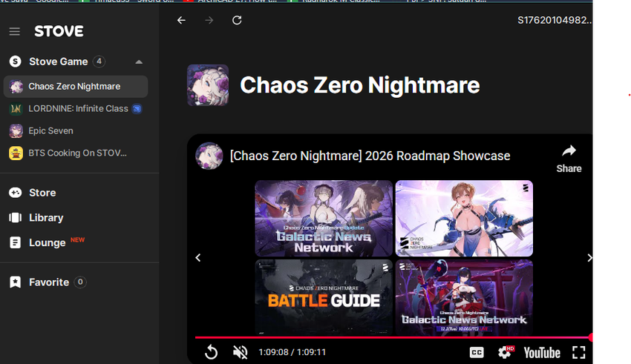
Task: Select Epic Seven in the game list
Action: point(76,131)
